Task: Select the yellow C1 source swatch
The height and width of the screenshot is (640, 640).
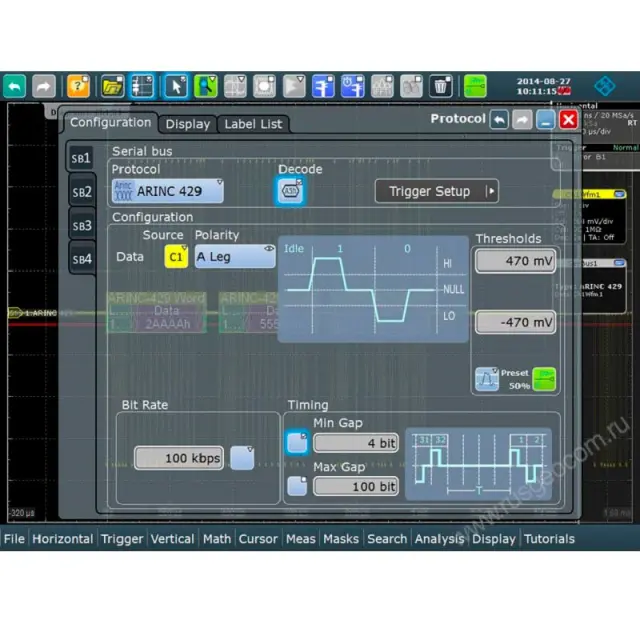Action: pyautogui.click(x=176, y=257)
